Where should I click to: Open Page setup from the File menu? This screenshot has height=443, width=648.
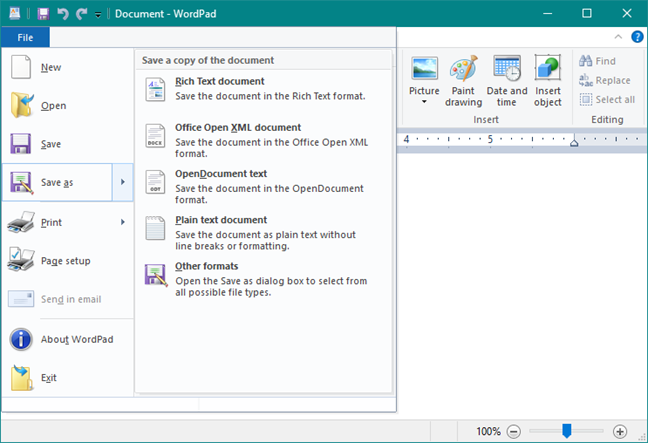66,261
